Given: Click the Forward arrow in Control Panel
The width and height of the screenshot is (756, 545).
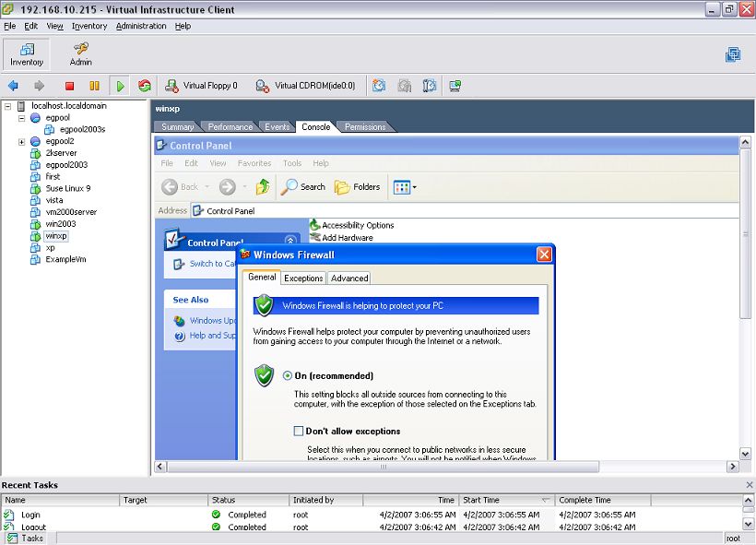Looking at the screenshot, I should pos(228,186).
